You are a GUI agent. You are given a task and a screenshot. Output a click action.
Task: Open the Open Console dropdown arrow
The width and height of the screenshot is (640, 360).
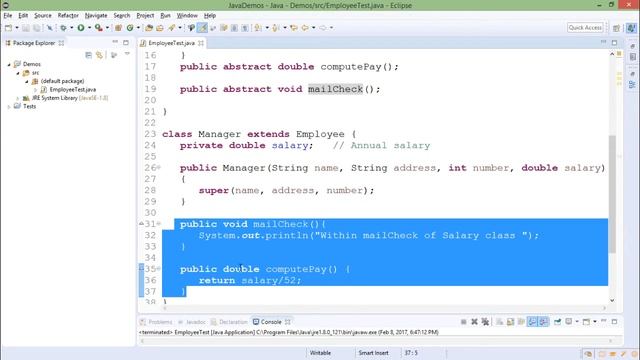click(x=595, y=322)
